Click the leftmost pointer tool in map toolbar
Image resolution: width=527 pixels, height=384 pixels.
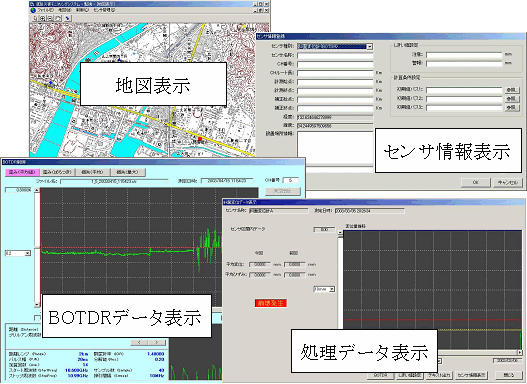36,18
